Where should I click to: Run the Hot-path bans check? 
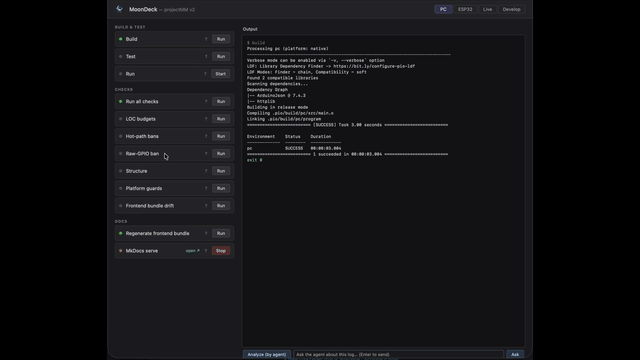221,136
